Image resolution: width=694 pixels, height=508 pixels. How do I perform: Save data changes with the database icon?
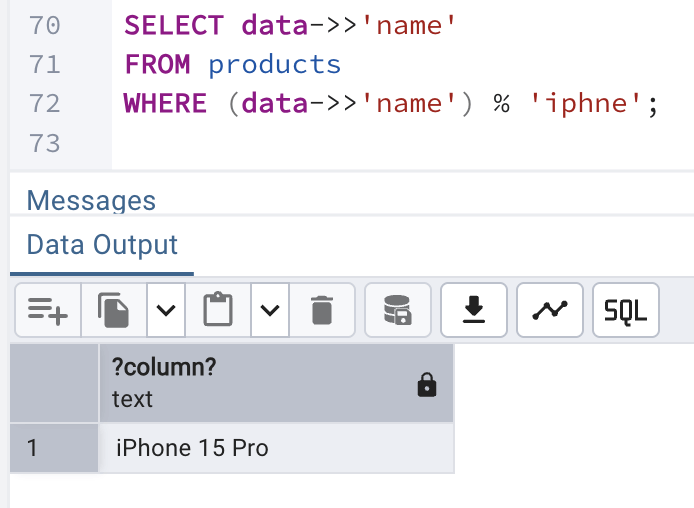pyautogui.click(x=397, y=311)
